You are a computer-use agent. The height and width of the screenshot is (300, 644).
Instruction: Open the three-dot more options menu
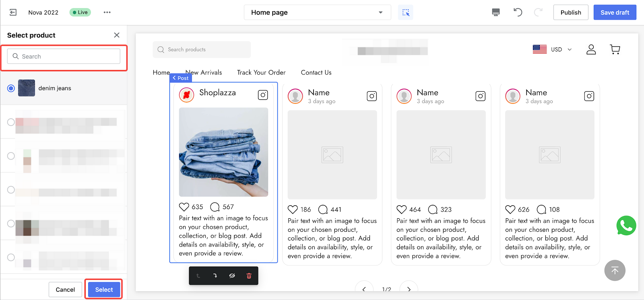tap(107, 12)
